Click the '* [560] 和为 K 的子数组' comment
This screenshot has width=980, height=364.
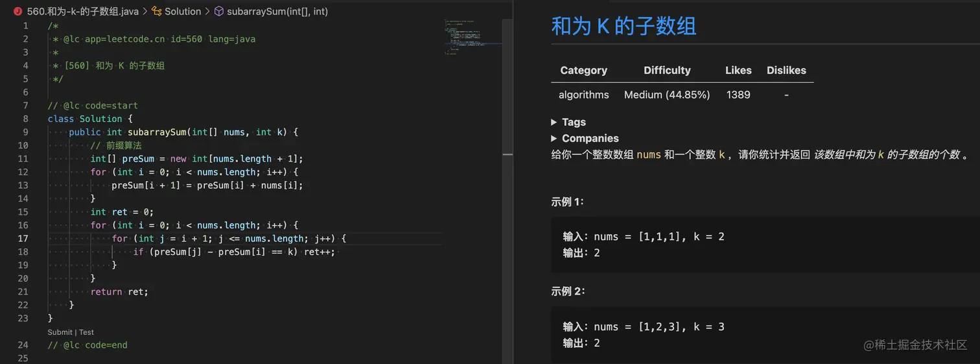tap(109, 66)
